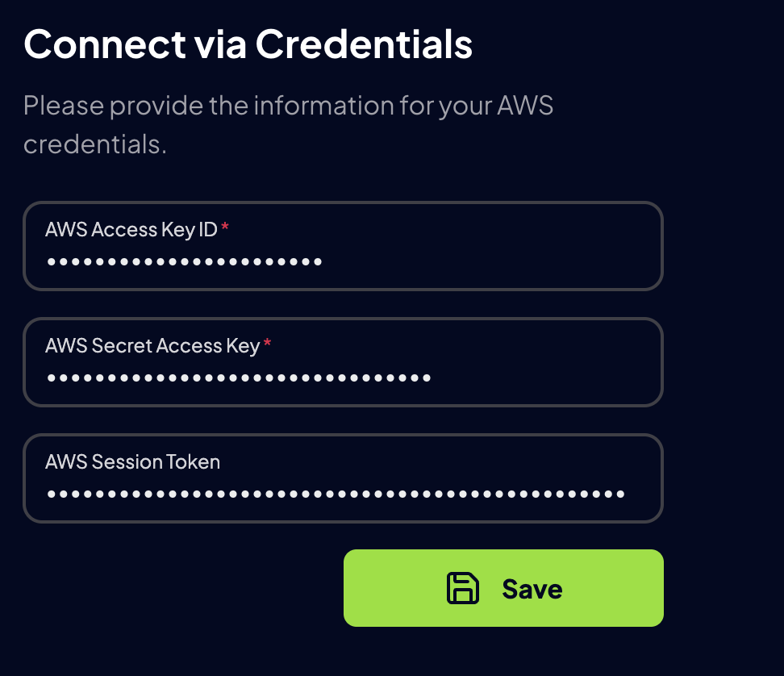This screenshot has width=784, height=676.
Task: Click the Save button
Action: [x=503, y=588]
